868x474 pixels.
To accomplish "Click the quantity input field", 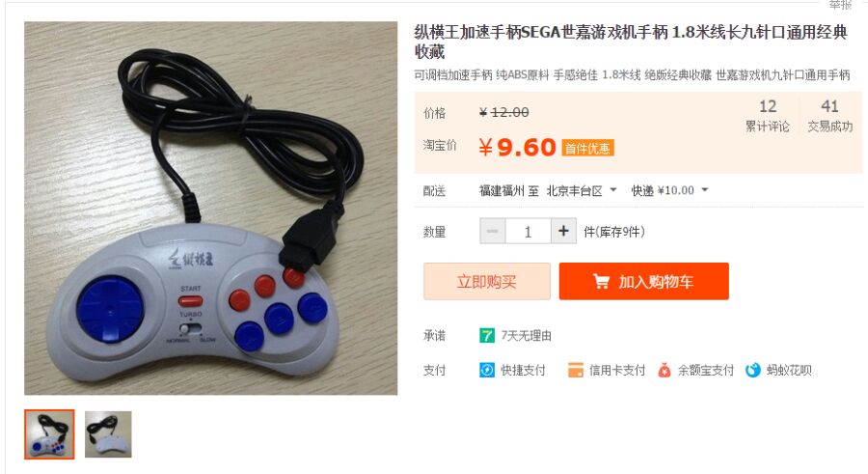I will 529,231.
